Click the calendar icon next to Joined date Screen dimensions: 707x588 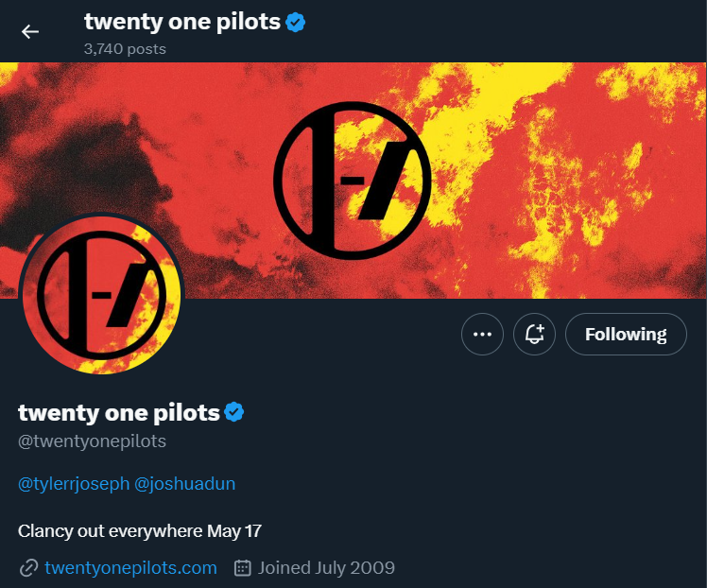(243, 568)
